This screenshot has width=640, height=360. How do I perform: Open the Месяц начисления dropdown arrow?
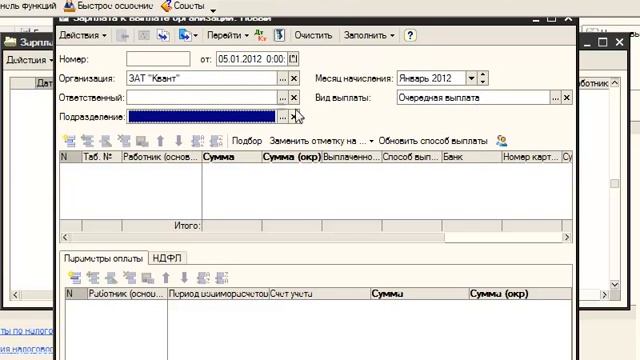click(471, 78)
